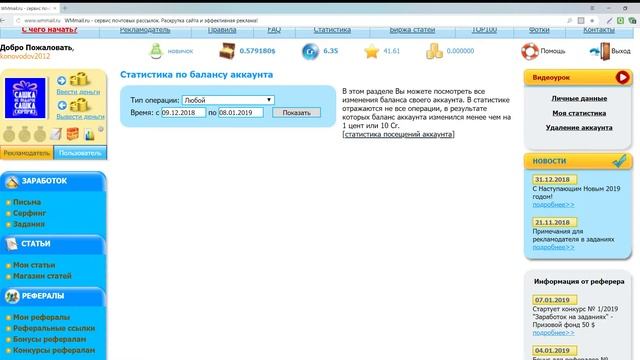Image resolution: width=640 pixels, height=360 pixels.
Task: Switch to Рекламодатель tab
Action: pyautogui.click(x=27, y=153)
